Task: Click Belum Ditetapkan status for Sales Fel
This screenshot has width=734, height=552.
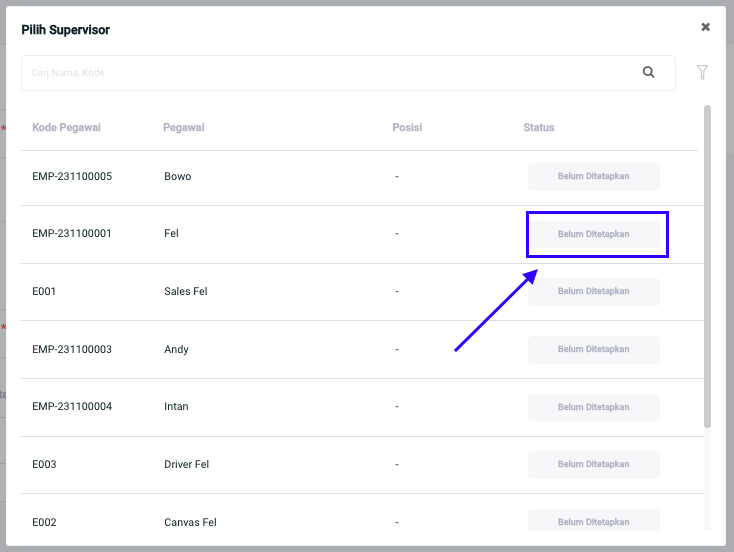Action: [x=593, y=292]
